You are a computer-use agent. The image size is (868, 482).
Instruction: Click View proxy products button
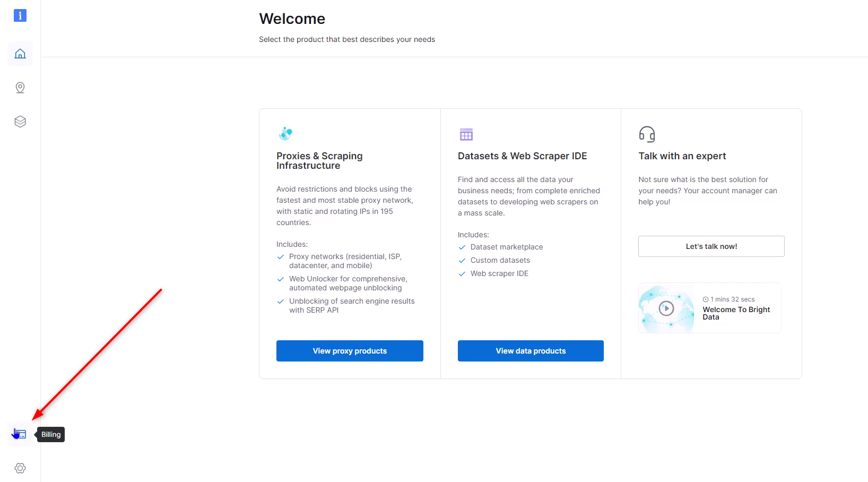(350, 351)
